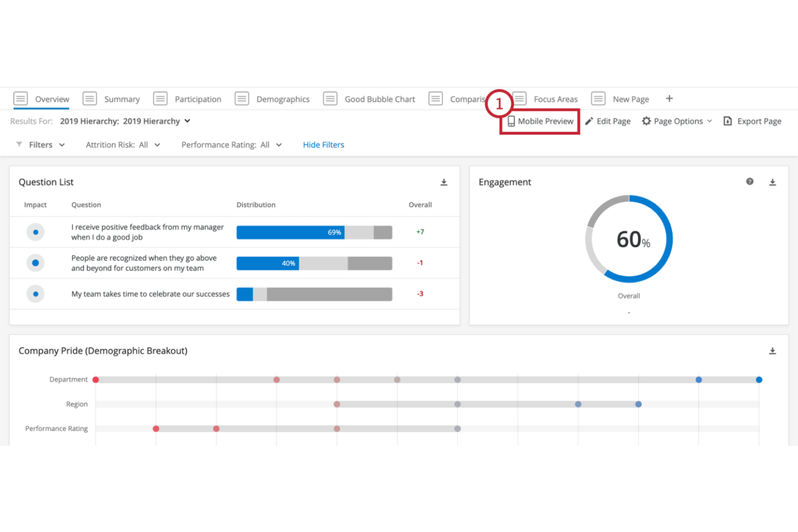This screenshot has height=532, width=798.
Task: Download the Question List widget
Action: click(444, 182)
